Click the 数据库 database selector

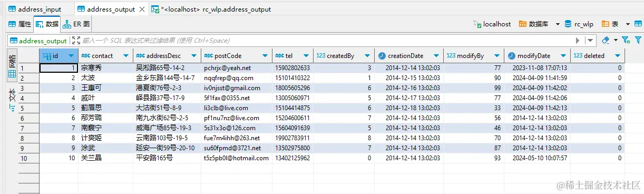[534, 24]
